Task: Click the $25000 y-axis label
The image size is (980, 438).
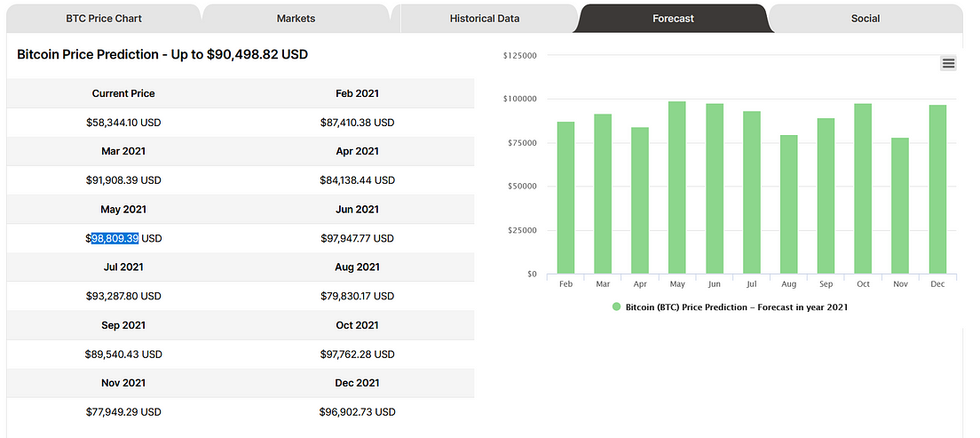Action: tap(521, 230)
